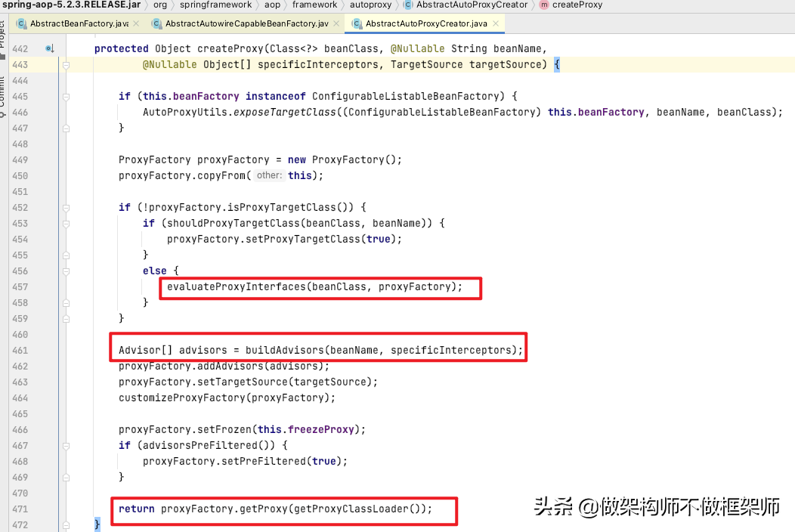Viewport: 795px width, 532px height.
Task: Click the fold end marker at line 459
Action: coord(66,319)
